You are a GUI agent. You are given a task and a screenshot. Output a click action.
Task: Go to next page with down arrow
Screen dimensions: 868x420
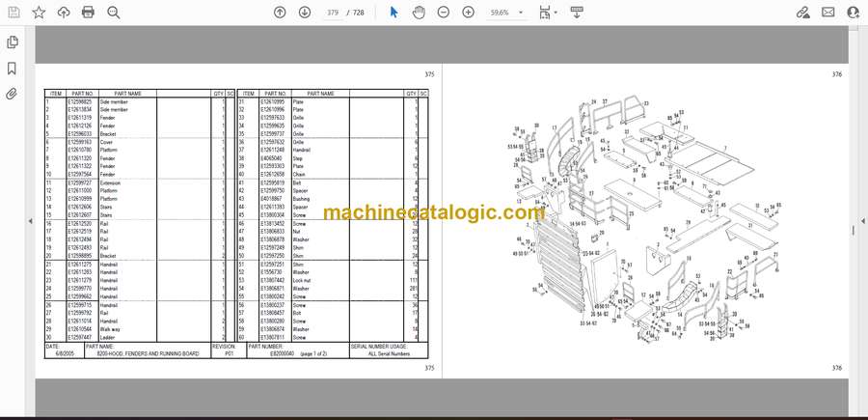pos(305,13)
